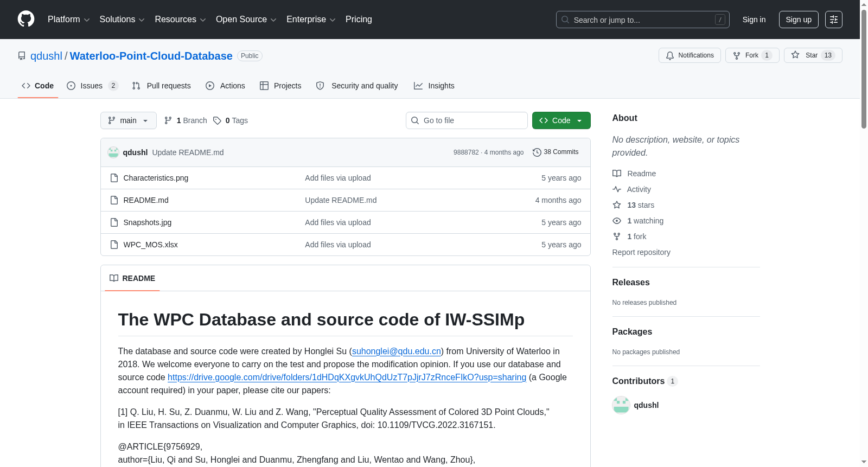Open the Pricing page
The image size is (868, 467).
click(359, 20)
